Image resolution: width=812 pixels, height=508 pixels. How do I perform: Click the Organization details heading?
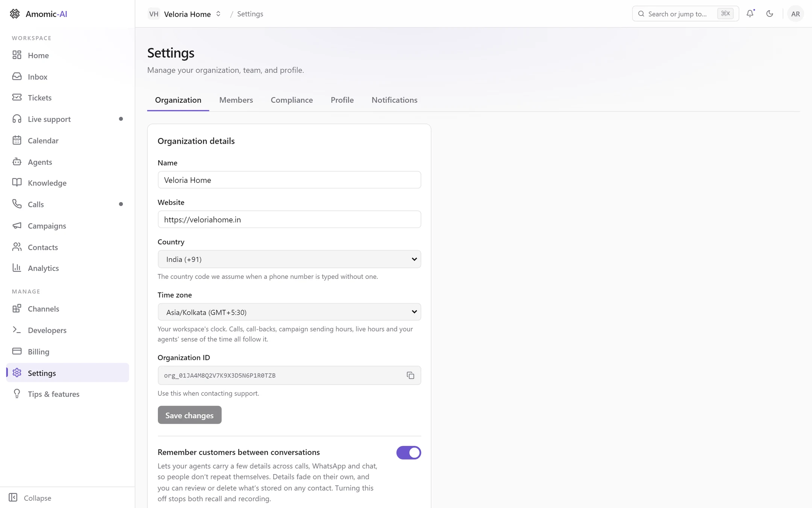196,141
